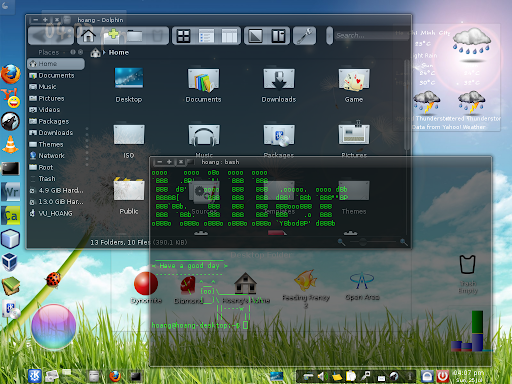Click the red power button in the panel
Viewport: 512px width, 384px height.
point(443,376)
